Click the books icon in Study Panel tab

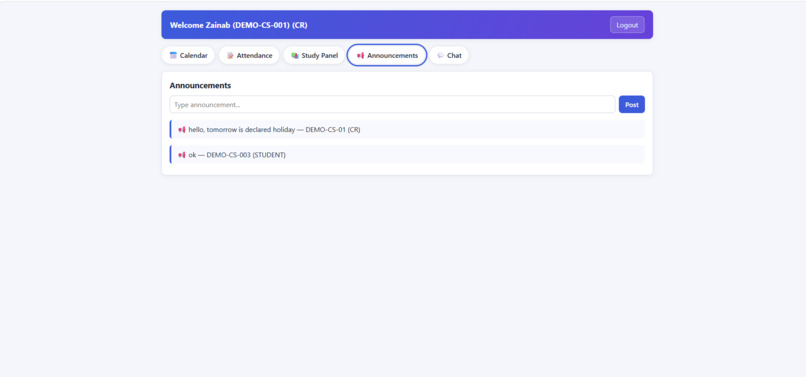[295, 56]
